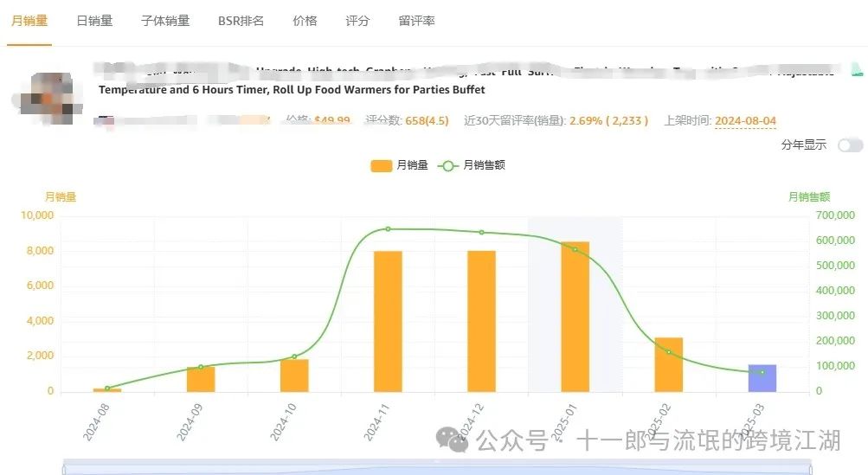Click the orange 月销量 axis title

tap(61, 196)
